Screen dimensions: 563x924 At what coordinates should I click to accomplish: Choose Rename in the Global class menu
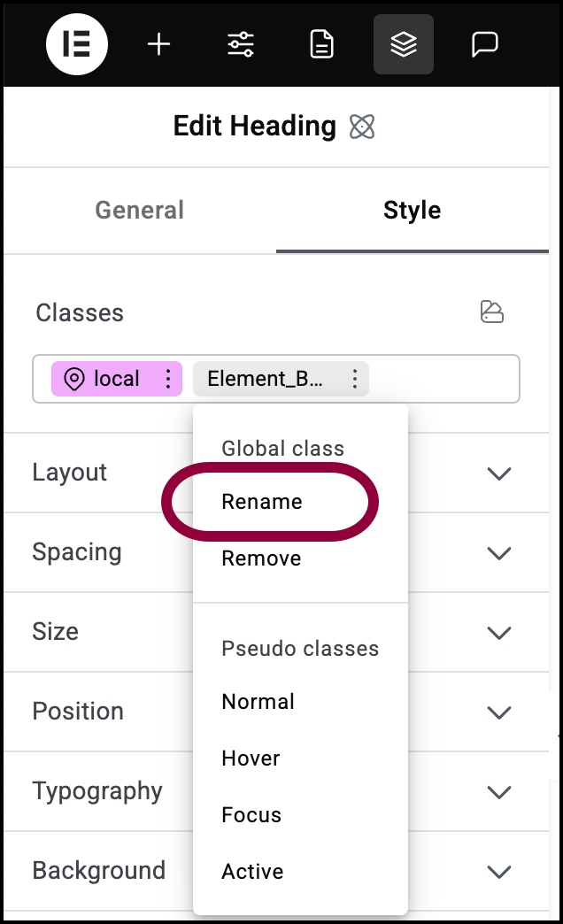point(262,502)
